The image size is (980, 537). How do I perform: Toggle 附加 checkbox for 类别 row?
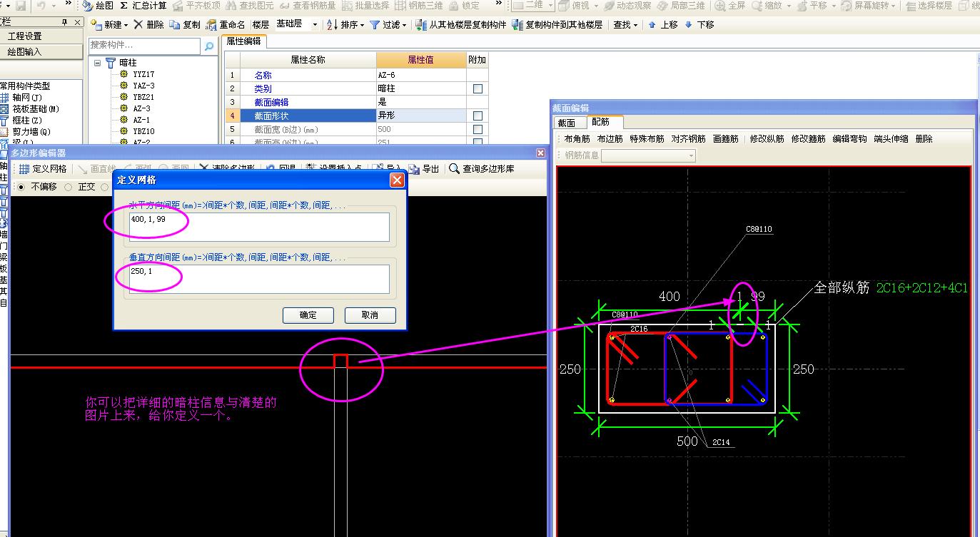click(x=478, y=89)
